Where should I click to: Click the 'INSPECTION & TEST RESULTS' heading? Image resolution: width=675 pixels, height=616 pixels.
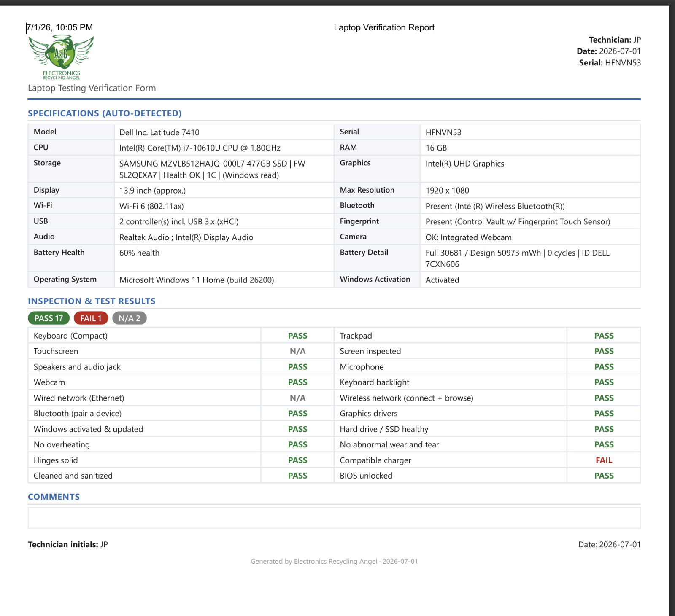point(92,301)
